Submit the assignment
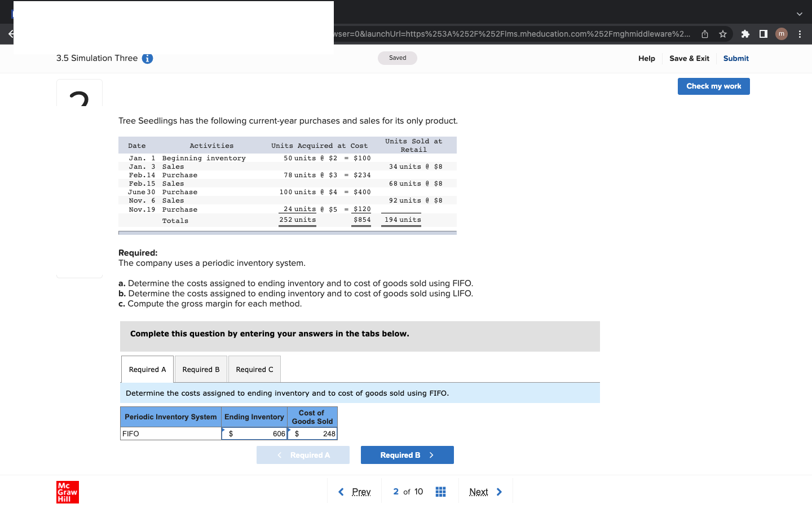812x508 pixels. coord(736,58)
